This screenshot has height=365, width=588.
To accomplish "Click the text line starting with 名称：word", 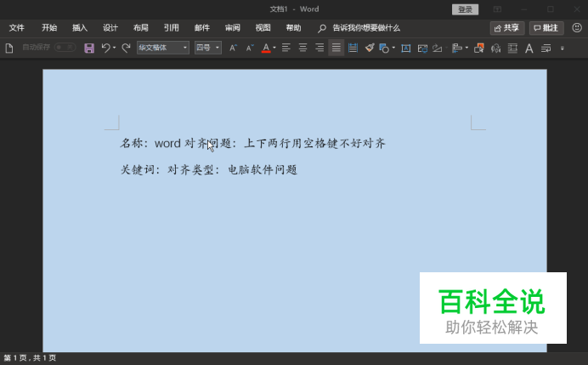I will click(252, 144).
